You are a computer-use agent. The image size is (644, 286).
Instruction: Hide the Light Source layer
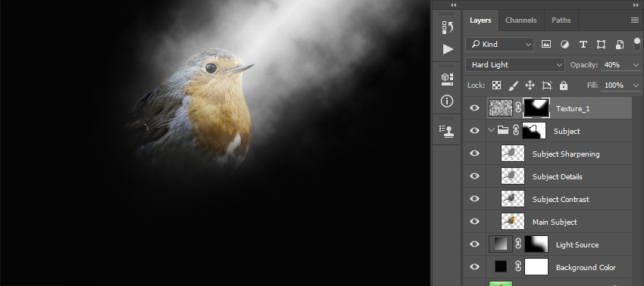click(474, 244)
